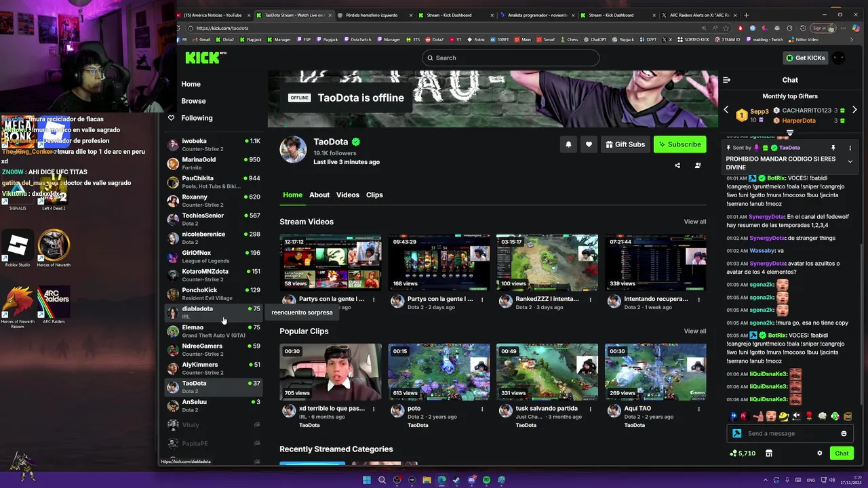Switch to the About tab

pyautogui.click(x=319, y=195)
